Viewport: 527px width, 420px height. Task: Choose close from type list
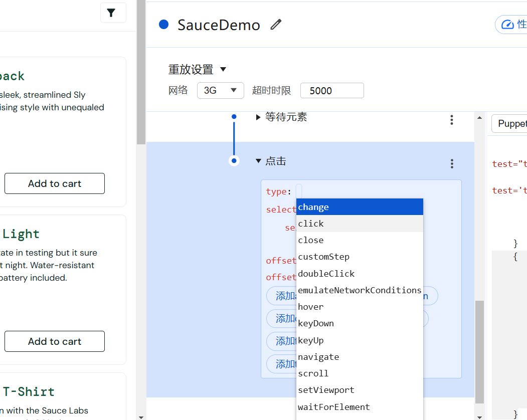click(360, 240)
